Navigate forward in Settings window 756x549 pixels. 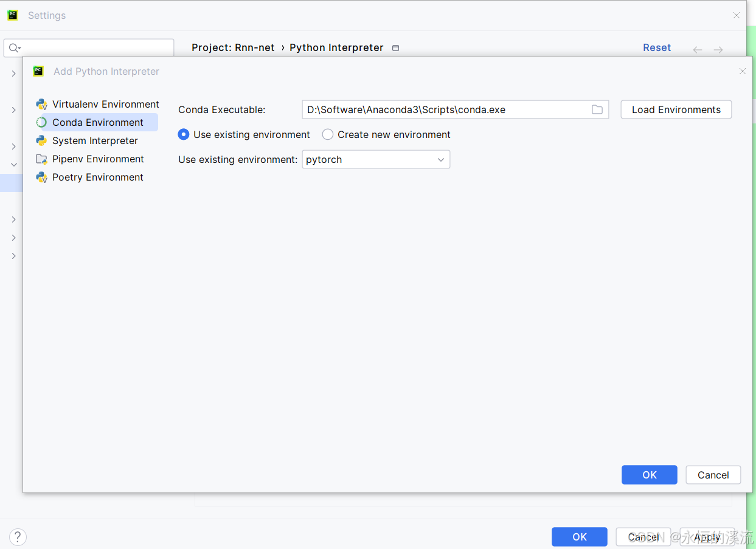click(718, 49)
